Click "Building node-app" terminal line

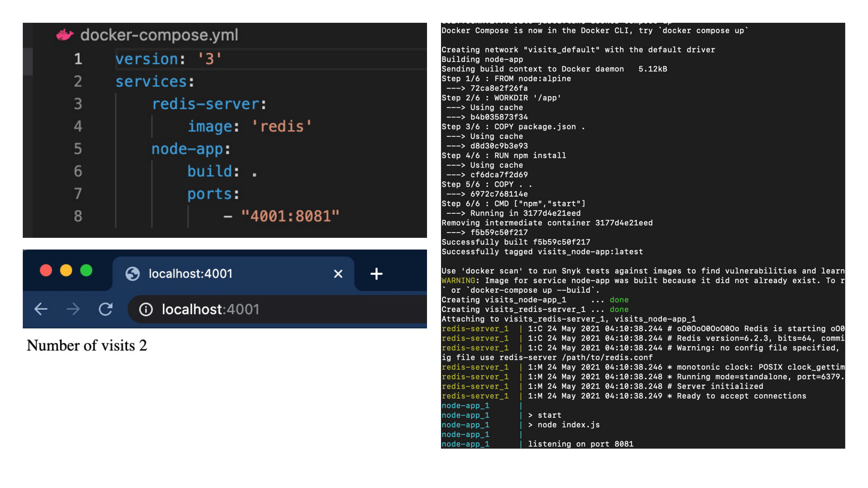482,59
